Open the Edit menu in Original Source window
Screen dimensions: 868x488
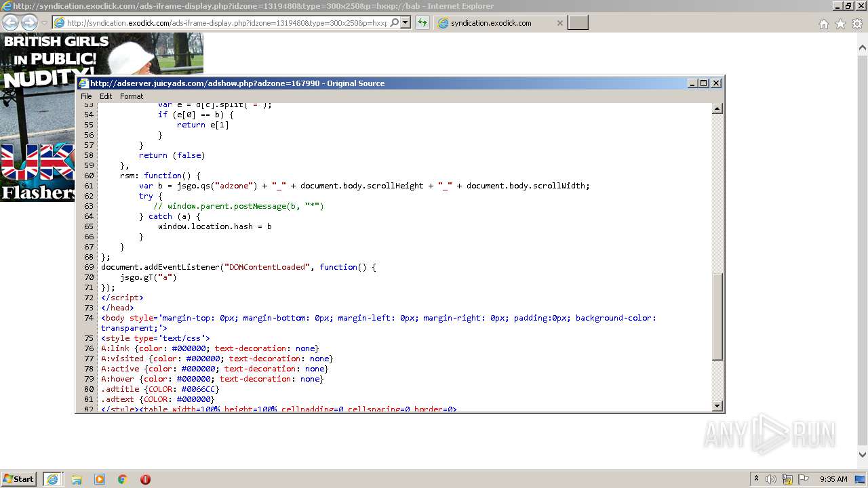pyautogui.click(x=106, y=96)
